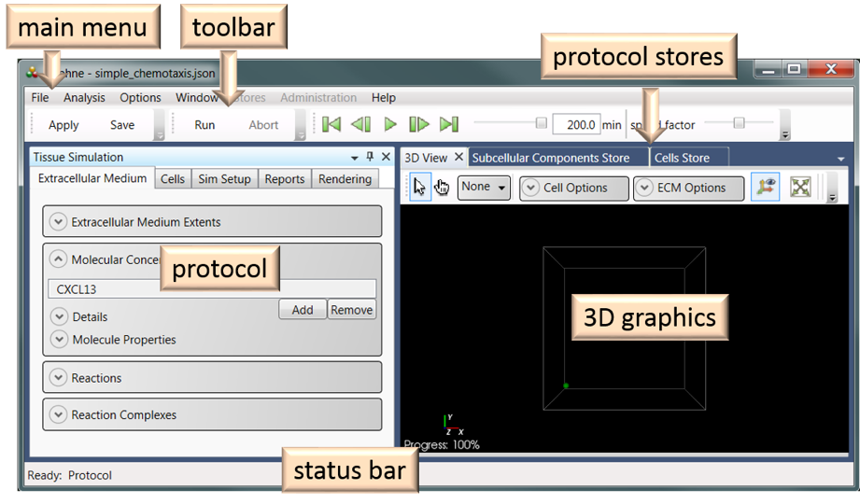Open the Cells Store tab
Viewport: 860px width, 504px height.
(x=683, y=158)
